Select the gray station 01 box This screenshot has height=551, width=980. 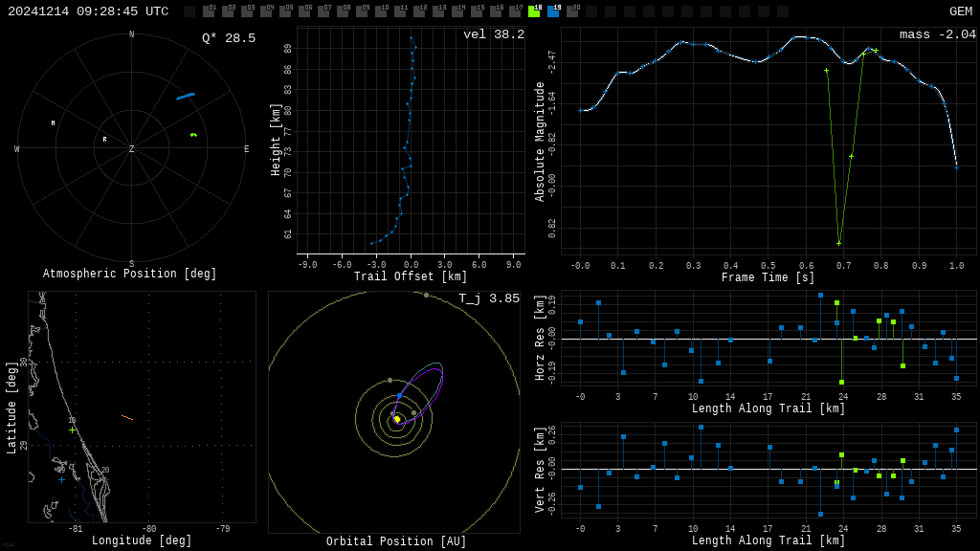tap(209, 12)
